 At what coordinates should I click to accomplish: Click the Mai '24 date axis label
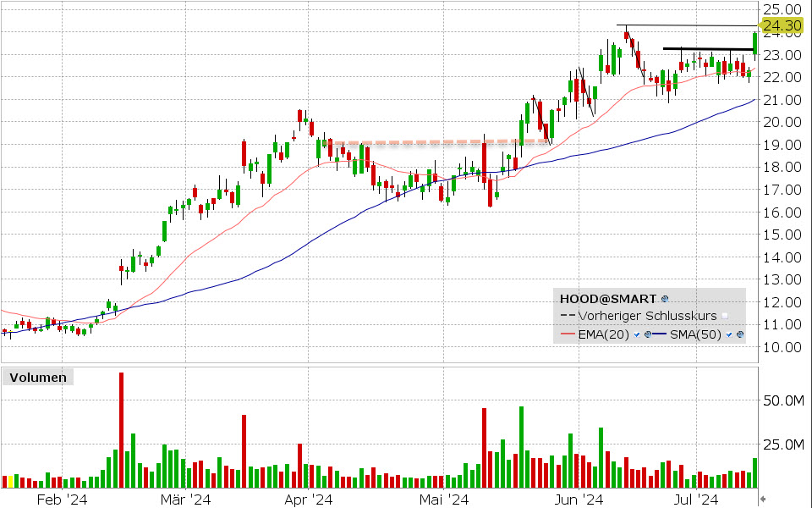coord(444,500)
